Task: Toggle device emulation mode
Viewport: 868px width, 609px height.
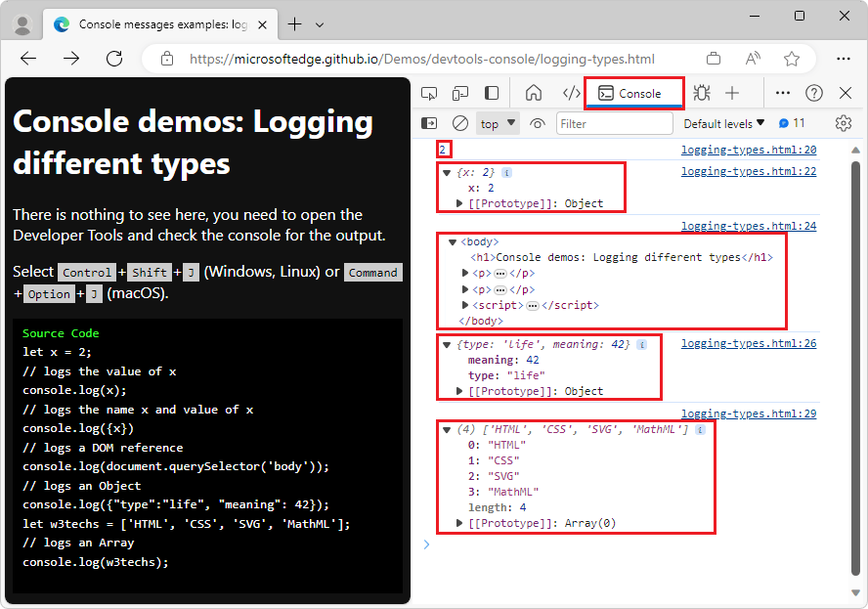Action: 459,92
